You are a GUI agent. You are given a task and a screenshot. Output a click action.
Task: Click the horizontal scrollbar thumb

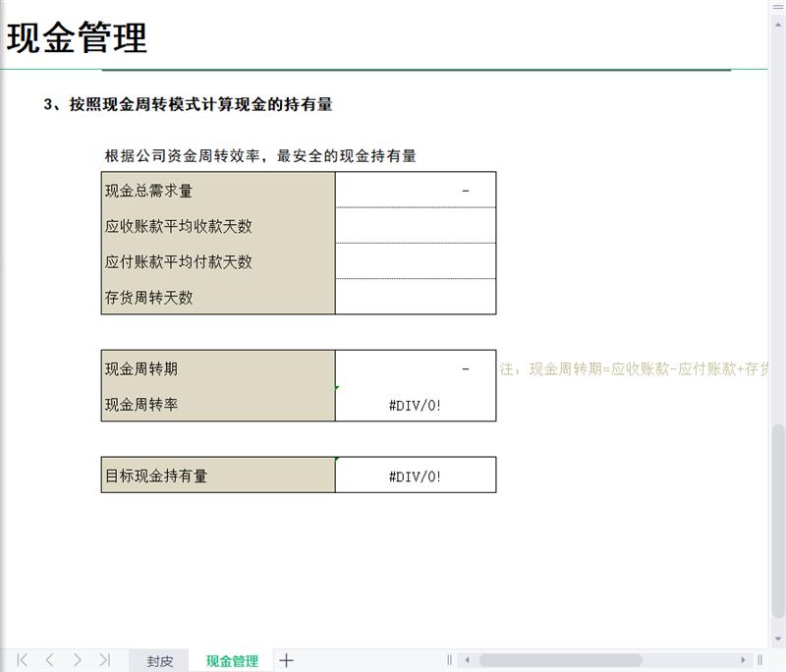[x=560, y=660]
